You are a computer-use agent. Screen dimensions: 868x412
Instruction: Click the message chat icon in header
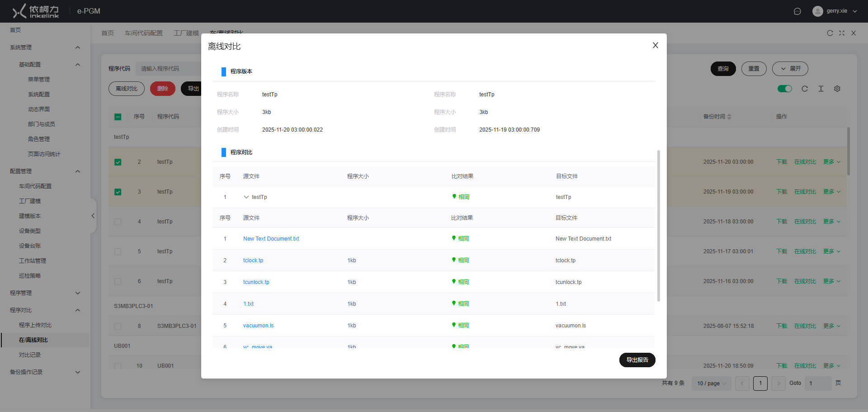click(797, 11)
